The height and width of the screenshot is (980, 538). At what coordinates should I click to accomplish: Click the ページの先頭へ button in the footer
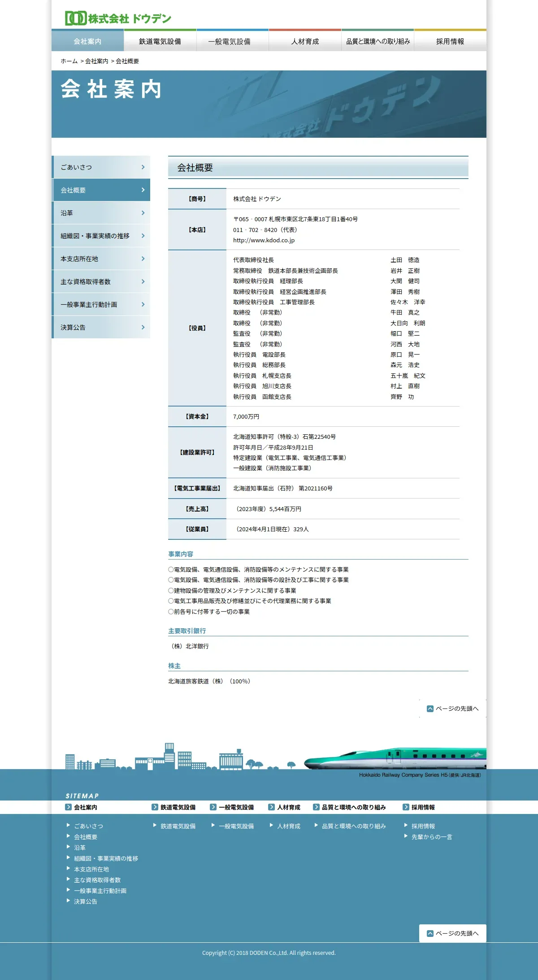coord(453,933)
